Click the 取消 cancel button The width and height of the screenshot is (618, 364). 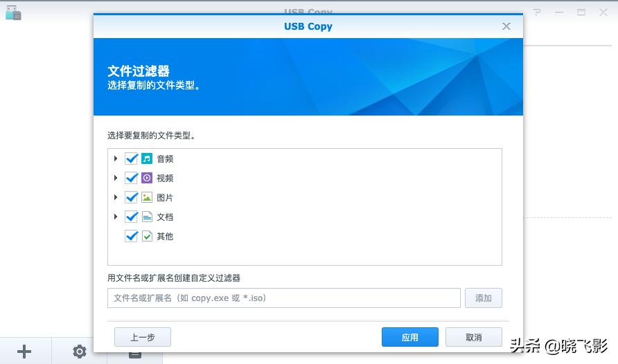[474, 337]
